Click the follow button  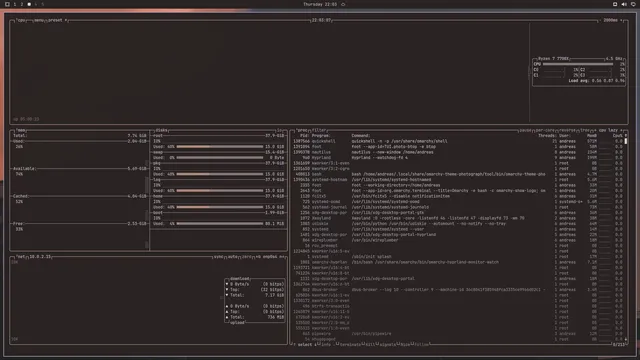pyautogui.click(x=422, y=344)
